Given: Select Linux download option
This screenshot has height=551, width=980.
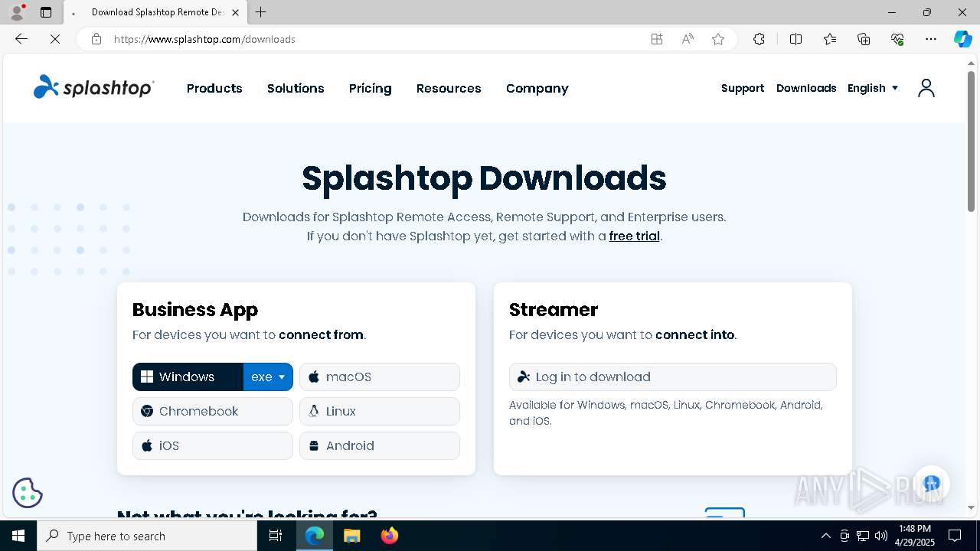Looking at the screenshot, I should [380, 411].
